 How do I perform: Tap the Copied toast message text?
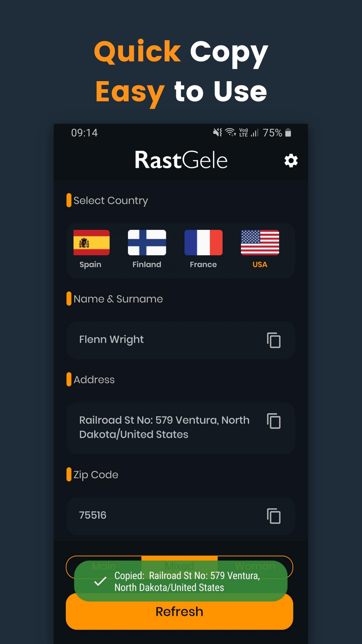coord(187,582)
